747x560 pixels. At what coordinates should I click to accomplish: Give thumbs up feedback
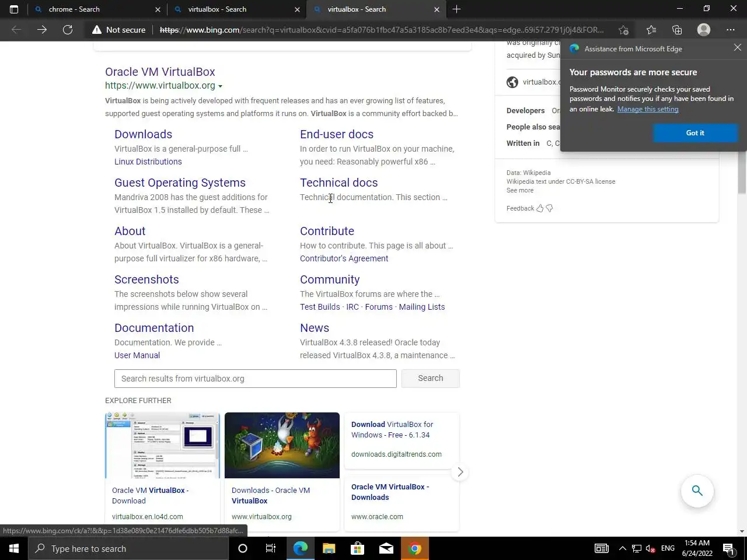coord(540,208)
